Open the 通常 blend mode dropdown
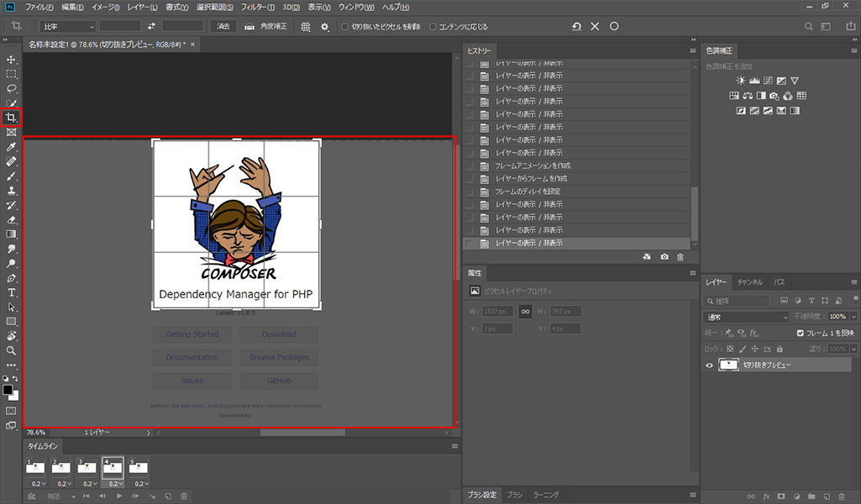The height and width of the screenshot is (504, 861). tap(747, 317)
